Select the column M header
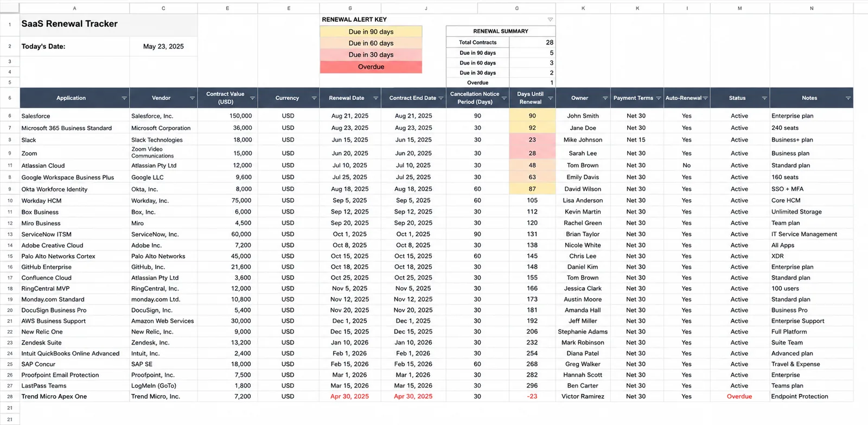Viewport: 868px width, 425px height. coord(739,8)
